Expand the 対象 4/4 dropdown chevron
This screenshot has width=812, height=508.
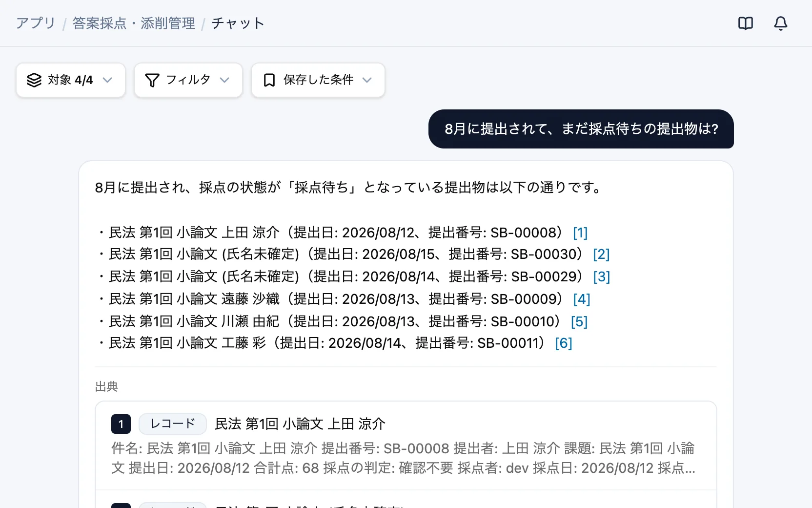click(107, 80)
